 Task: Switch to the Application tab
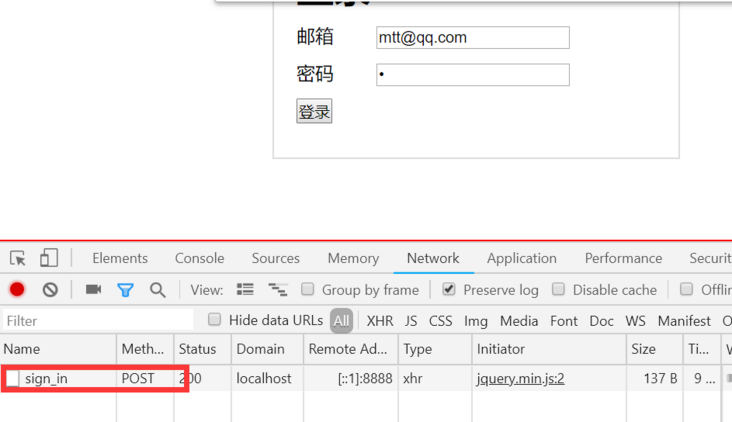pyautogui.click(x=522, y=258)
